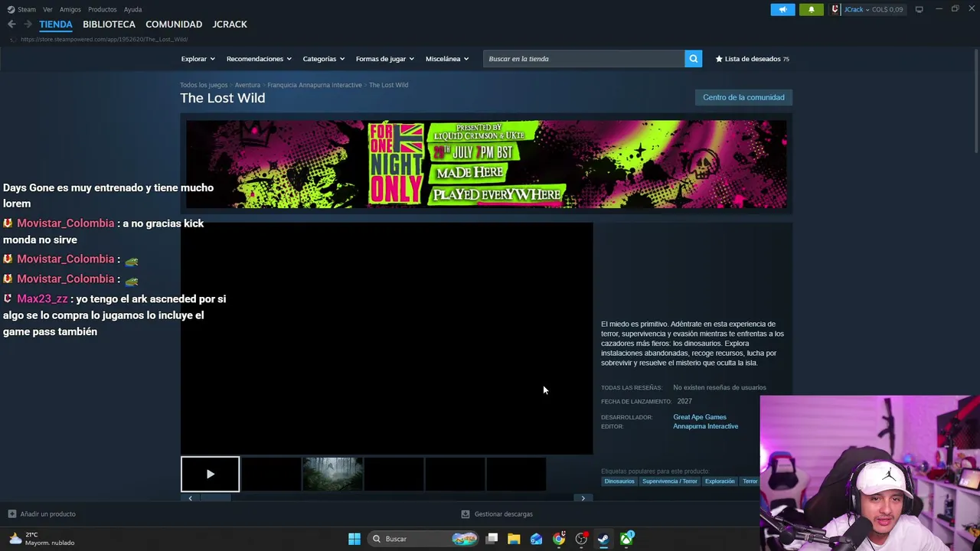Select the Exploración tag
The width and height of the screenshot is (980, 551).
point(720,481)
